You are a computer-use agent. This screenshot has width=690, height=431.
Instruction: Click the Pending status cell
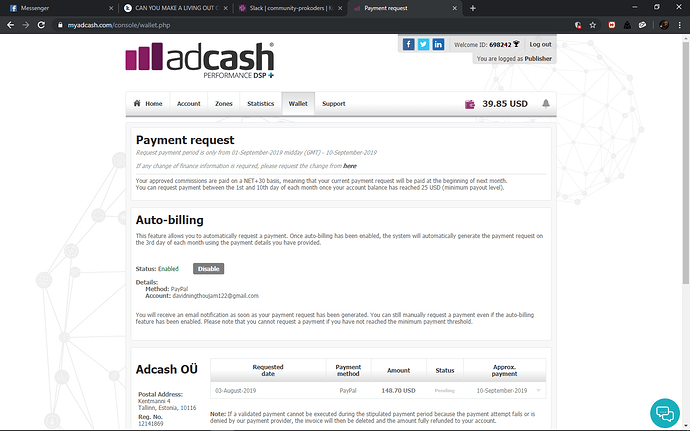click(x=444, y=390)
